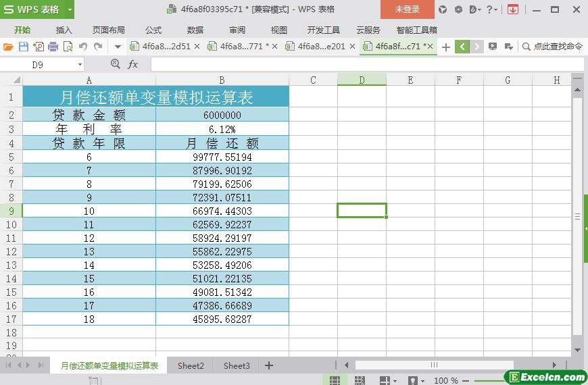The height and width of the screenshot is (385, 588).
Task: Switch to Sheet2 tab
Action: click(191, 365)
